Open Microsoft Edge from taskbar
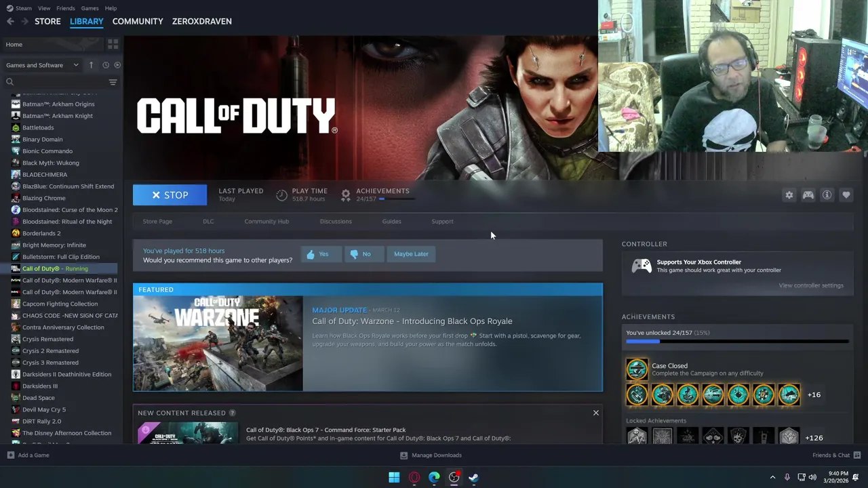 tap(434, 477)
